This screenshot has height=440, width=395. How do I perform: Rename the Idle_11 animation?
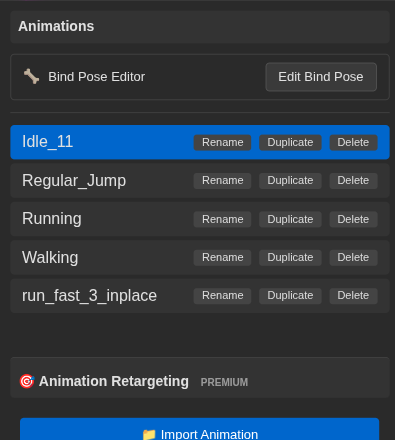click(x=222, y=142)
